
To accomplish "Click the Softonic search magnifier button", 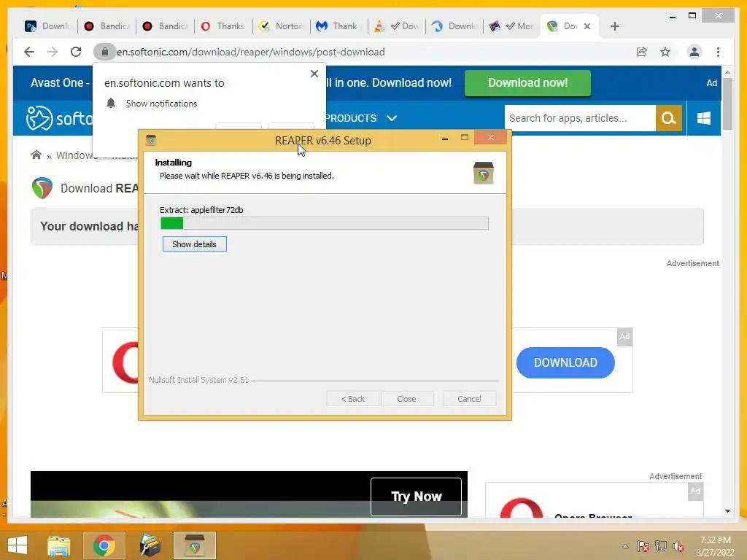I will click(668, 118).
